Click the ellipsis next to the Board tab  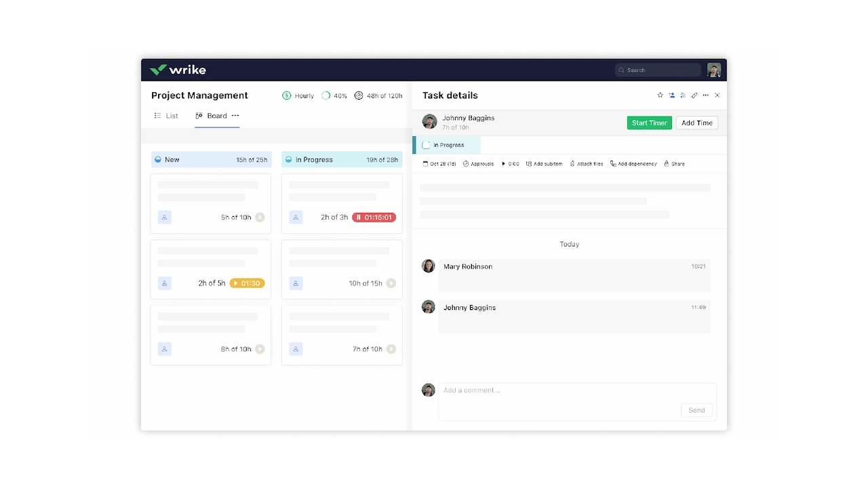(x=235, y=116)
